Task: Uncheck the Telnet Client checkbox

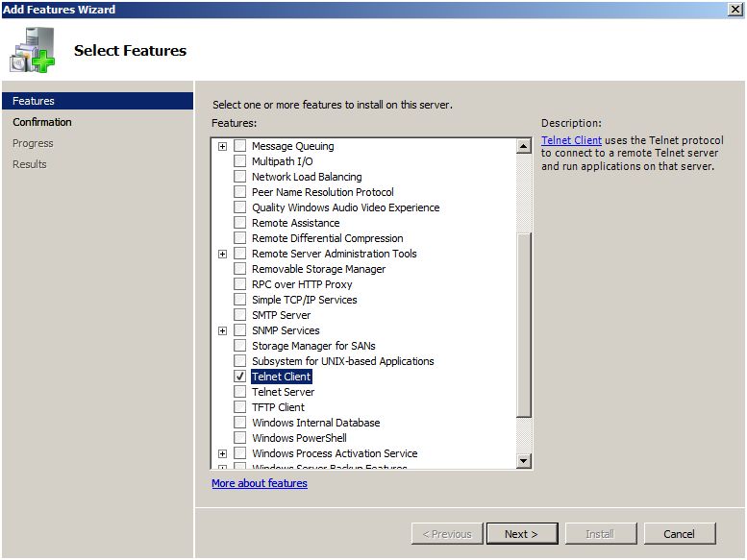Action: pyautogui.click(x=239, y=377)
